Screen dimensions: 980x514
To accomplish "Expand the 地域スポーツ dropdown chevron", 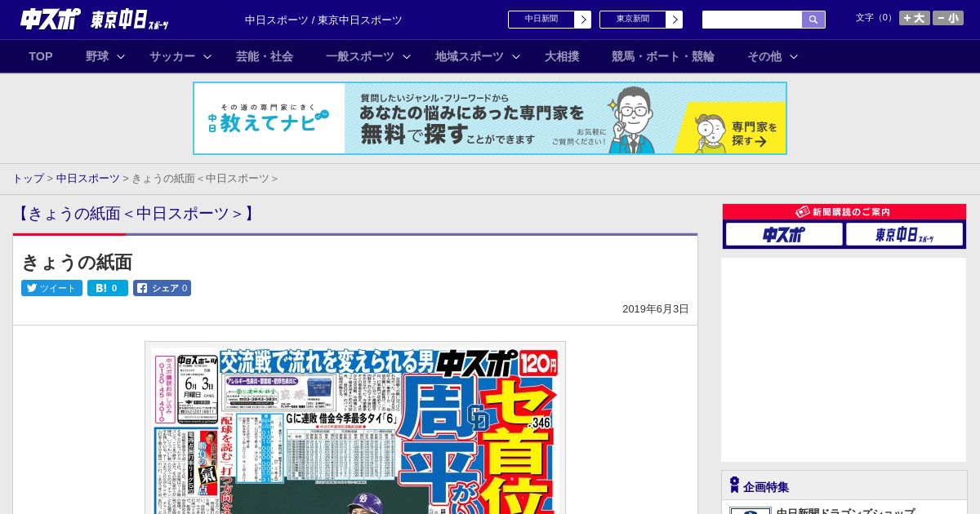I will tap(516, 56).
